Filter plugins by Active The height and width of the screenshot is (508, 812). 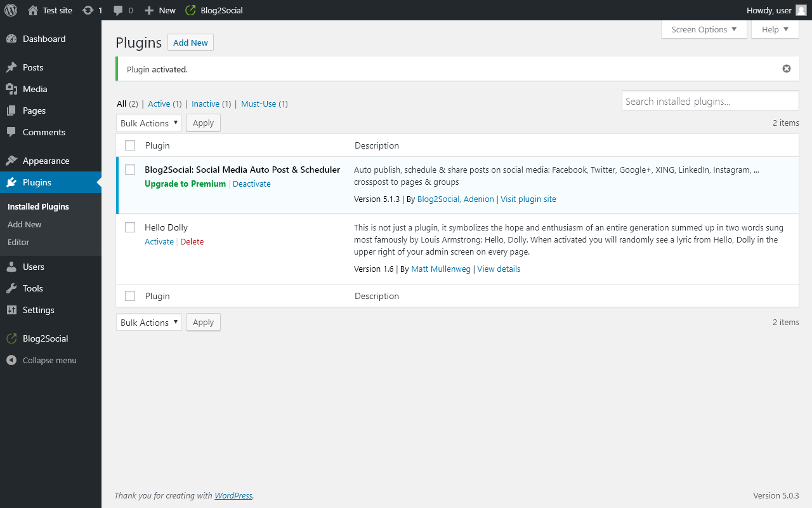point(159,104)
